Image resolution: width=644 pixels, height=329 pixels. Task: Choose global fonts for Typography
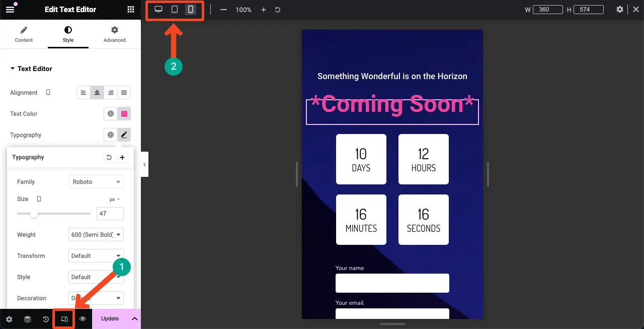pos(111,135)
